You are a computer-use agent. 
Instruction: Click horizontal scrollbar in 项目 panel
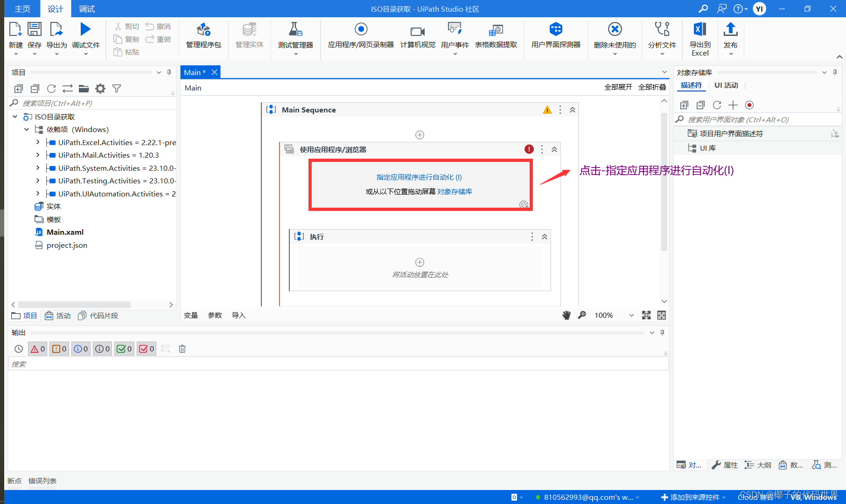(74, 305)
